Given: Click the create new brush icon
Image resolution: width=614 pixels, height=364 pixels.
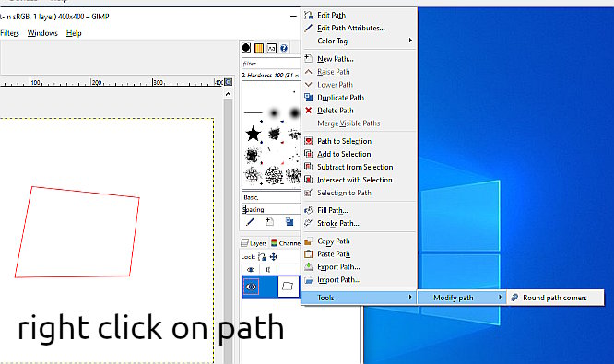Looking at the screenshot, I should [269, 222].
